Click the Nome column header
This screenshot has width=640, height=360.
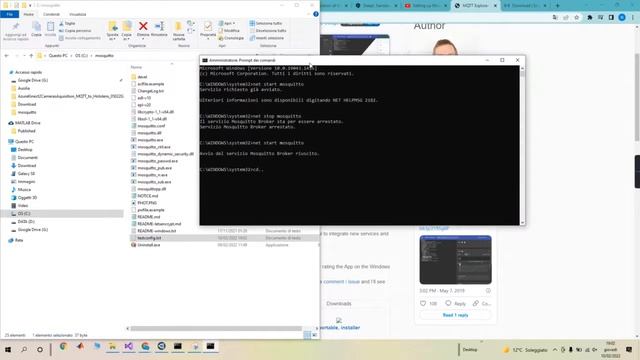[136, 67]
